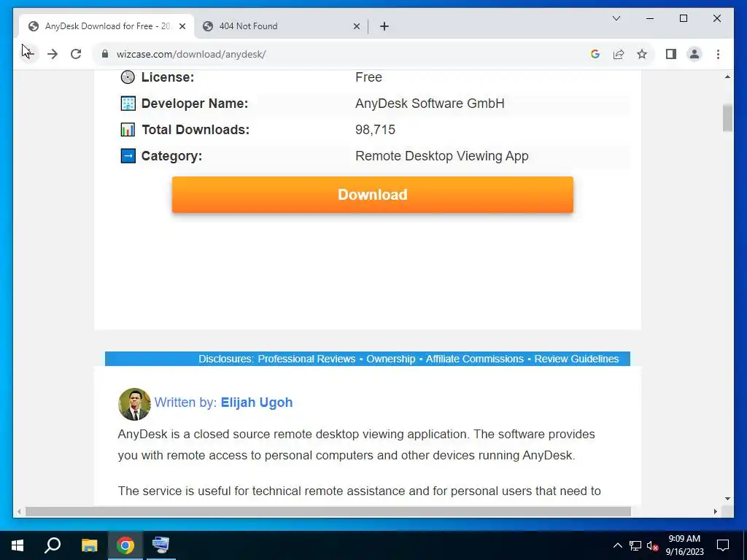Toggle the Chrome side panel
Viewport: 747px width, 560px height.
671,54
